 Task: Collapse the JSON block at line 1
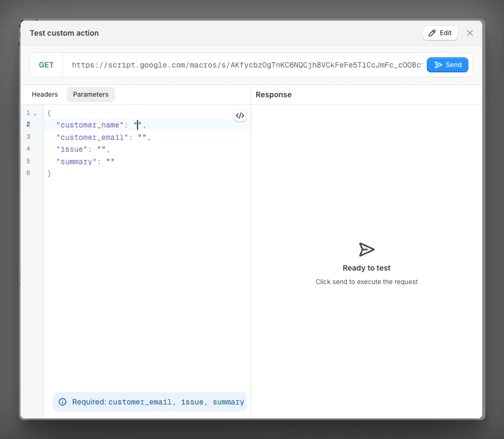tap(36, 114)
